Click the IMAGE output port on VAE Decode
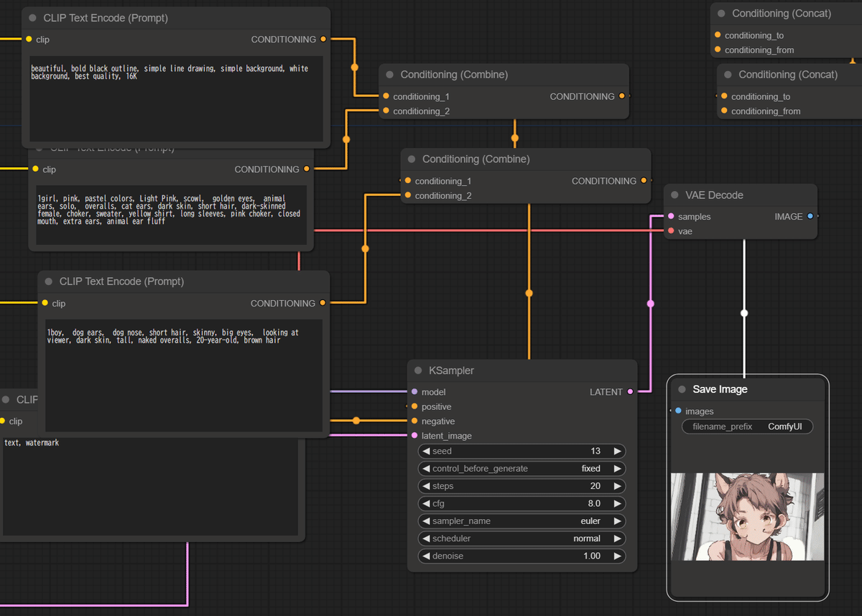 coord(810,216)
